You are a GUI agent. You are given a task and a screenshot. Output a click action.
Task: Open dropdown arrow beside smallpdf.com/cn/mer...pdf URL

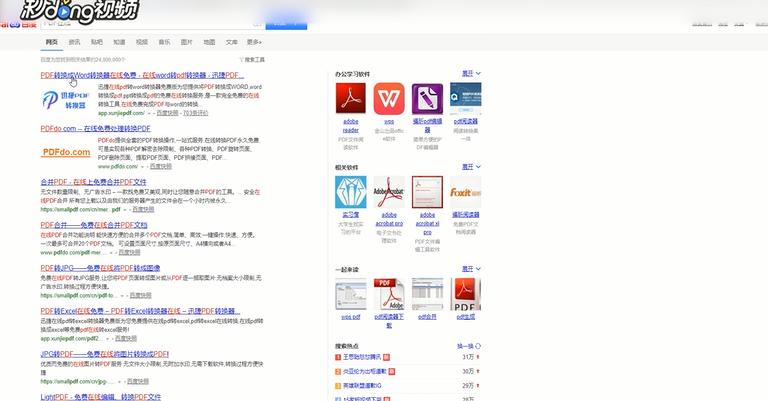(x=125, y=210)
